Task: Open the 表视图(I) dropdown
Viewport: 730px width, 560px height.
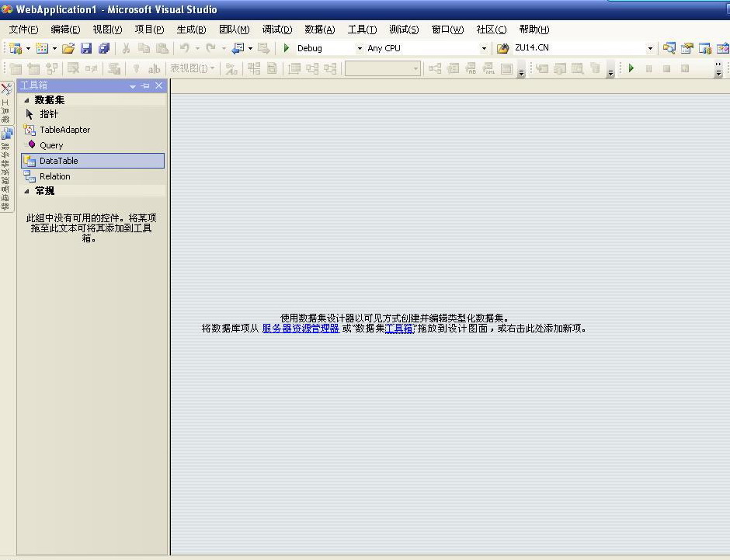Action: pos(193,68)
